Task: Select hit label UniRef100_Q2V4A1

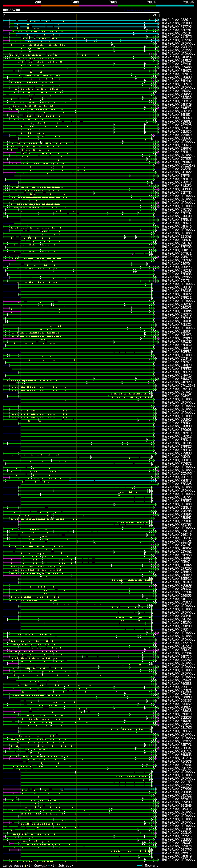Action: coord(177,64)
